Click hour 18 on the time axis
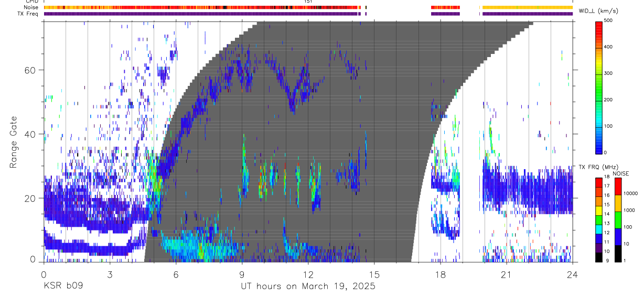The height and width of the screenshot is (297, 644). pos(440,274)
